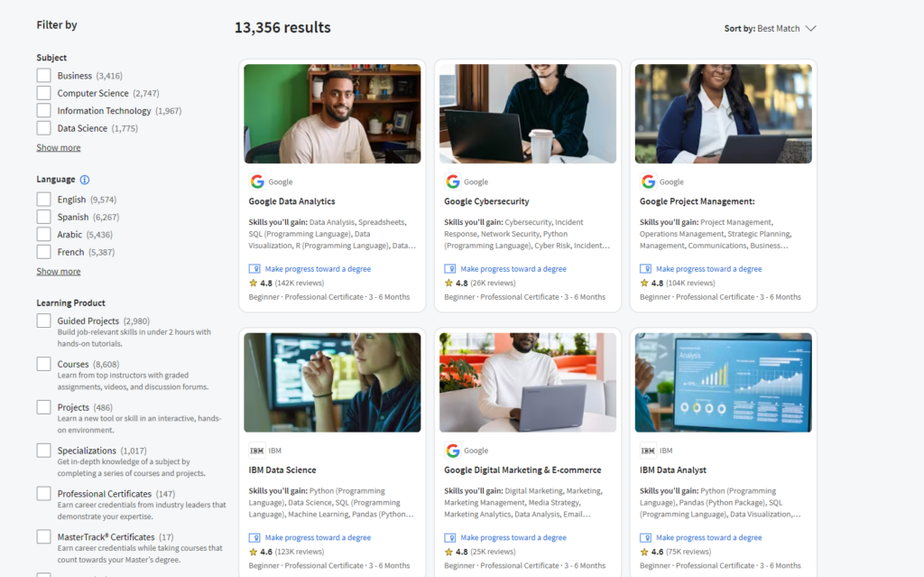Check the Courses learning product

43,364
